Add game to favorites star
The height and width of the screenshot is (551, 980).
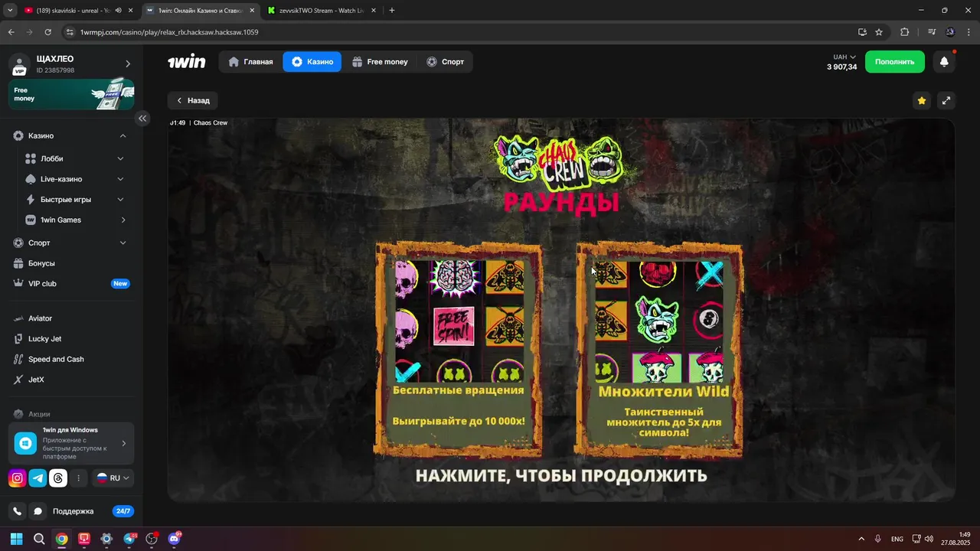click(x=922, y=100)
